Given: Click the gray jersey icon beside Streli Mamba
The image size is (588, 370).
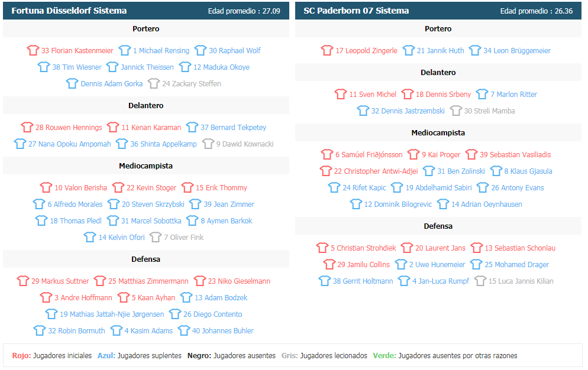Looking at the screenshot, I should tap(456, 111).
